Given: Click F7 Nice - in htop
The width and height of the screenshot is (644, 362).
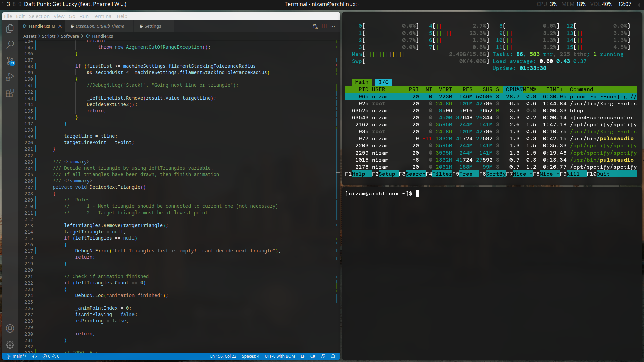Looking at the screenshot, I should [519, 174].
